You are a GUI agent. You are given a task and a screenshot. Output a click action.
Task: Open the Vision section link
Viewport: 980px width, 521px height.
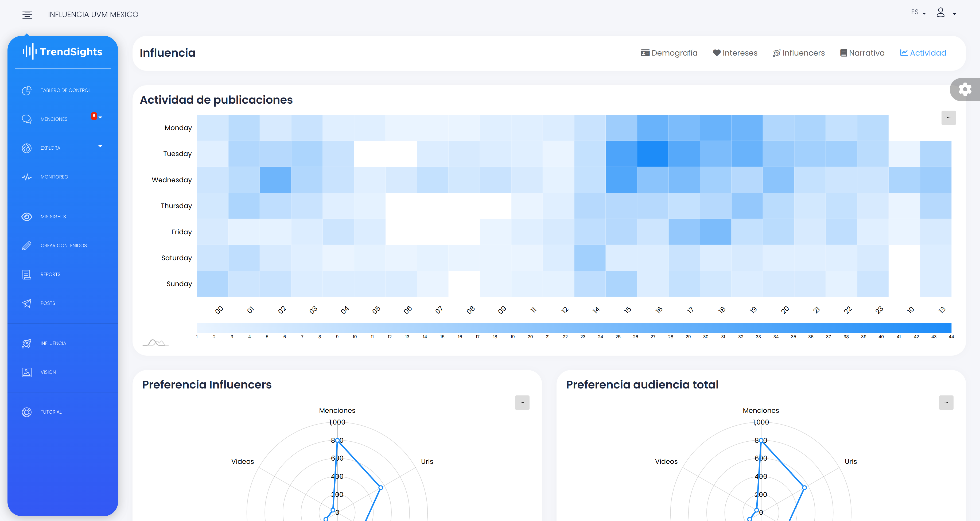coord(48,372)
